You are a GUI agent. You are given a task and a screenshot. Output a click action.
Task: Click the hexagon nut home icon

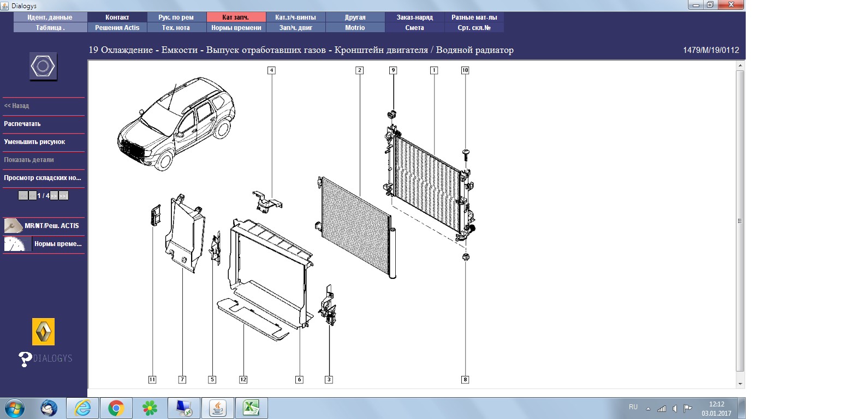[x=43, y=67]
